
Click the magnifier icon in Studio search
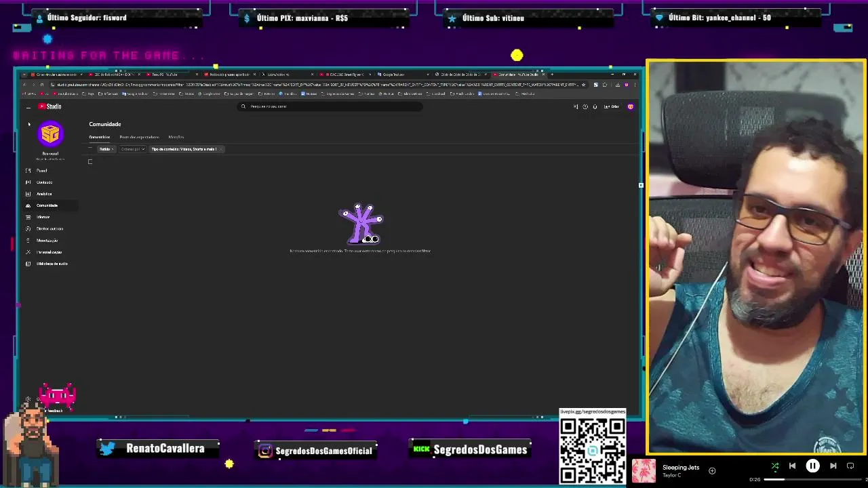(x=243, y=106)
